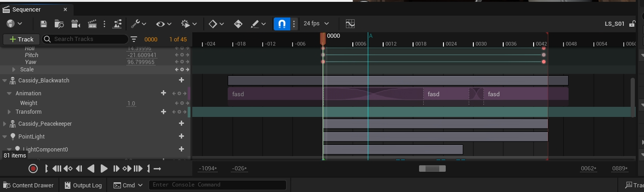Click plus on Cassidy_Peacekeeper row
Screen dimensions: 644x192
(181, 124)
